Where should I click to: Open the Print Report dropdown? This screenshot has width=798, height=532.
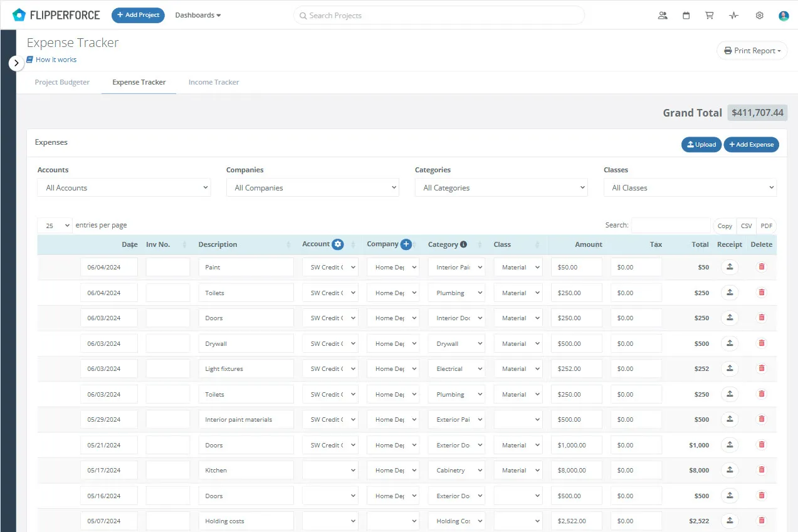pos(752,51)
